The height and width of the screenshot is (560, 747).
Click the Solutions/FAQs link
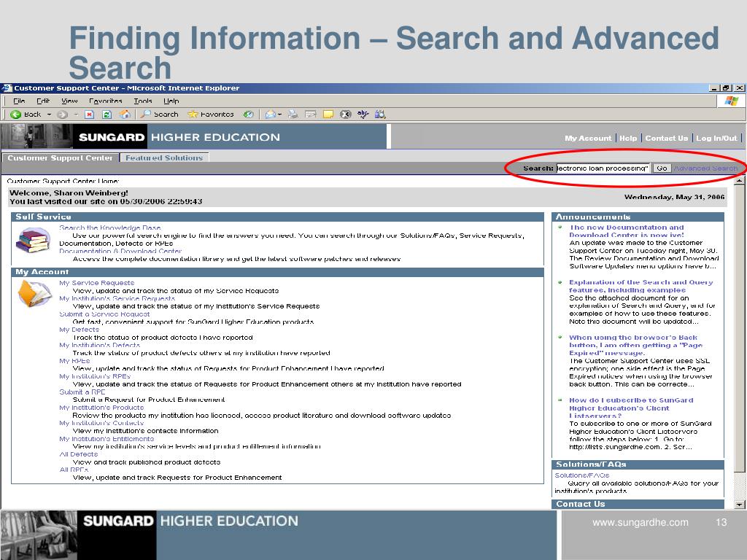click(x=581, y=475)
